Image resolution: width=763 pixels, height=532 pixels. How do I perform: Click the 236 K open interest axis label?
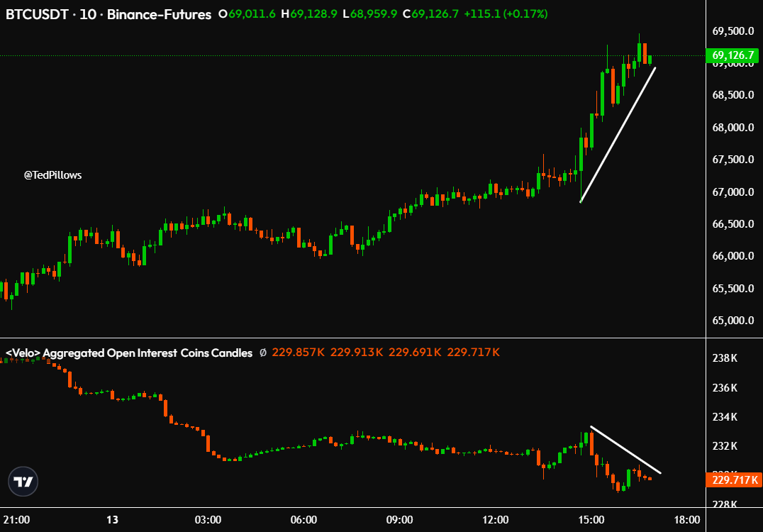(725, 388)
